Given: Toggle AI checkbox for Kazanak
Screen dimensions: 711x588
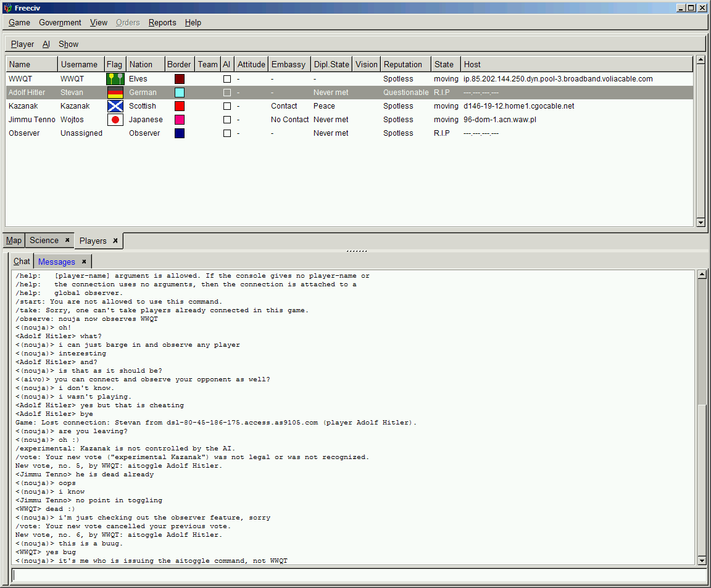Looking at the screenshot, I should tap(227, 106).
